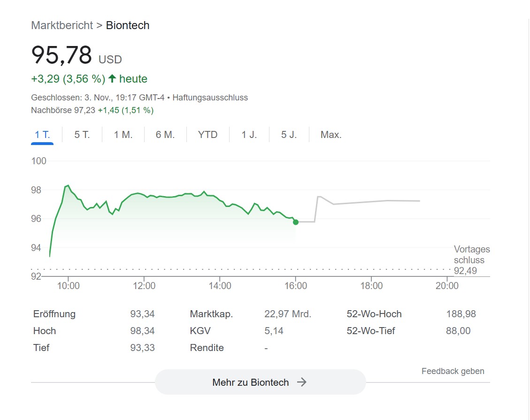Click the 18:00 time axis label

[x=371, y=286]
